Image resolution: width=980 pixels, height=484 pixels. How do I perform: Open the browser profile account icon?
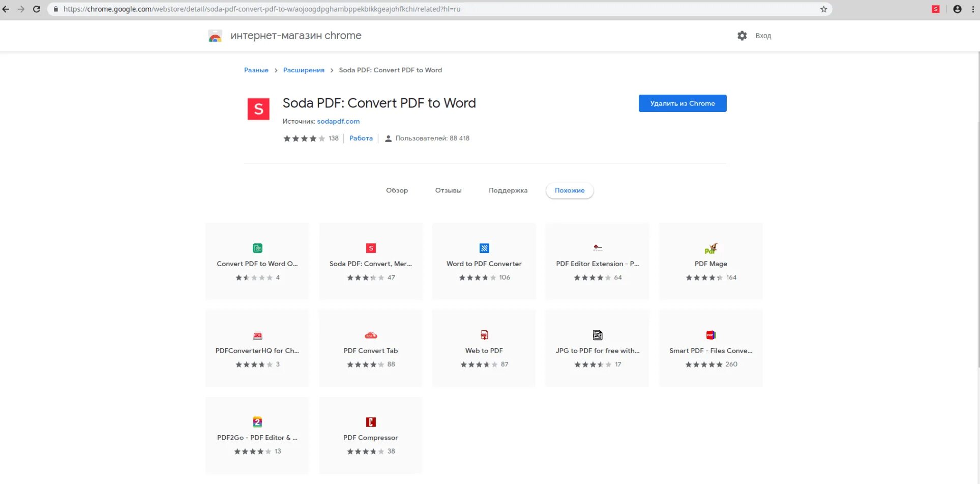point(957,9)
